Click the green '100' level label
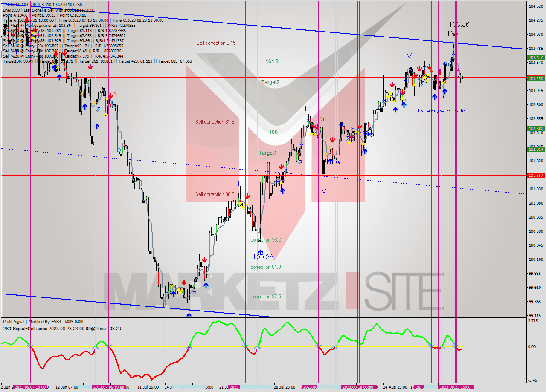The image size is (546, 392). coord(273,132)
